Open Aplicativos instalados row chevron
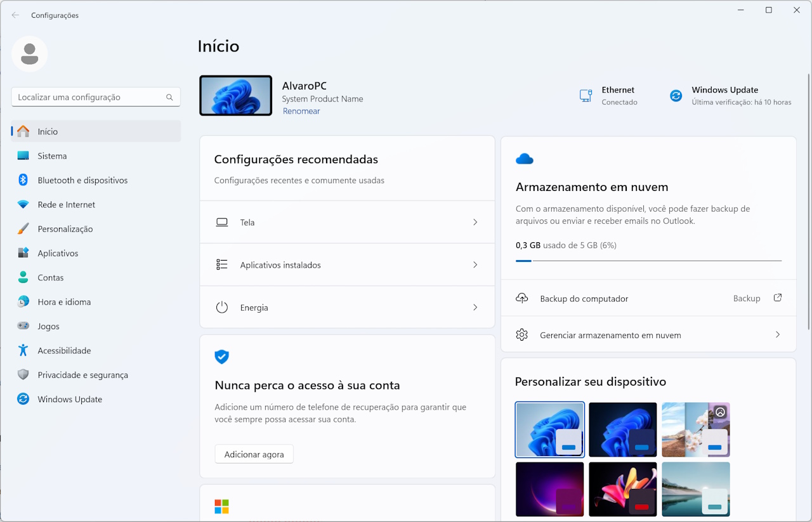This screenshot has height=522, width=812. point(475,265)
